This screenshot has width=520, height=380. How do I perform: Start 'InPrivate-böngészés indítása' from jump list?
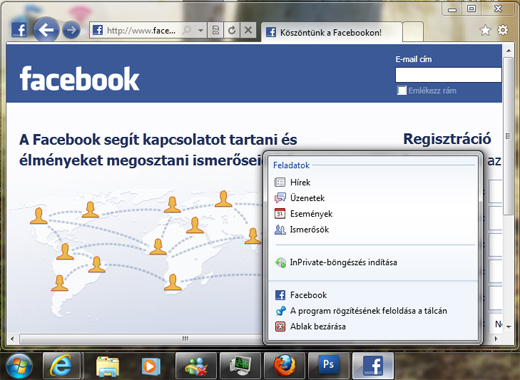(x=373, y=262)
